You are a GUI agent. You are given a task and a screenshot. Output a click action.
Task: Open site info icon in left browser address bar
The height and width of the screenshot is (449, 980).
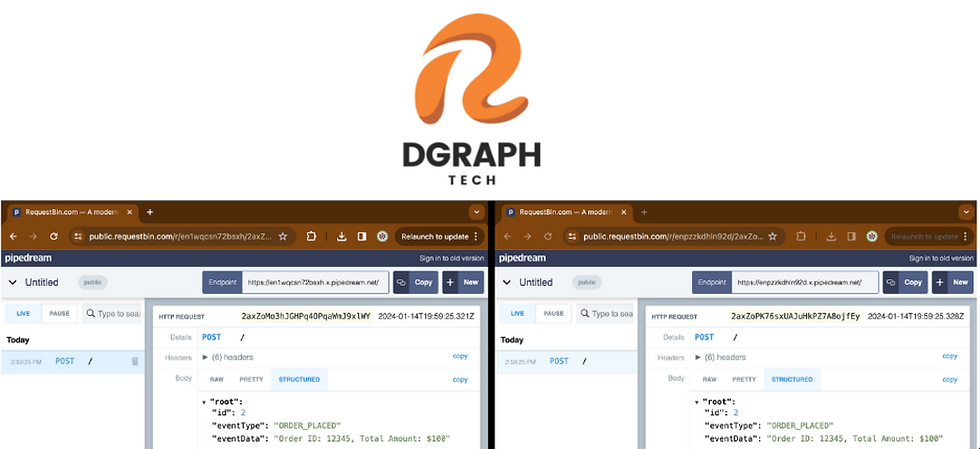tap(78, 236)
